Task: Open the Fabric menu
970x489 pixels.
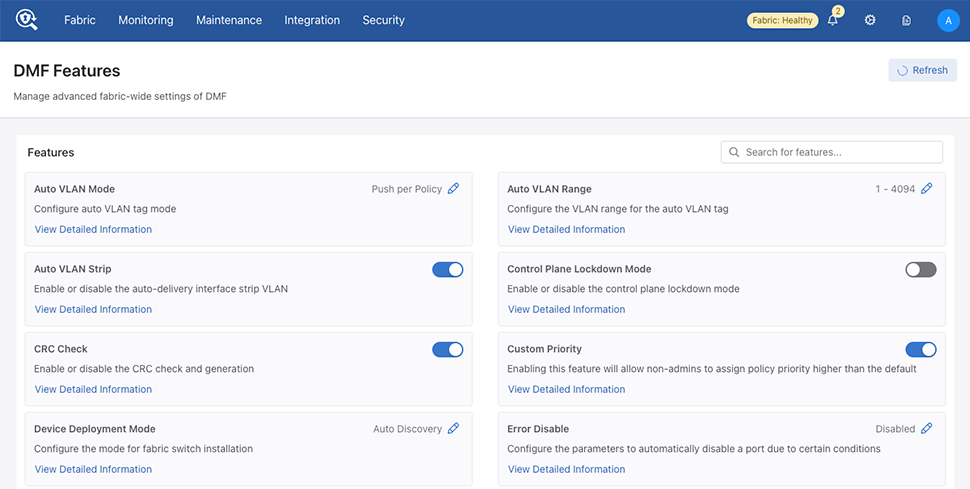Action: (x=80, y=20)
